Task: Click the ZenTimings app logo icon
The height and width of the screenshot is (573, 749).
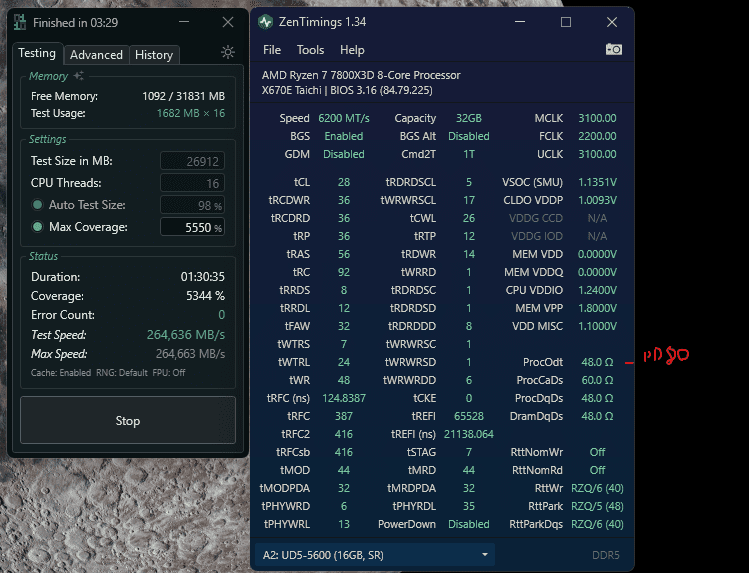Action: click(x=265, y=22)
